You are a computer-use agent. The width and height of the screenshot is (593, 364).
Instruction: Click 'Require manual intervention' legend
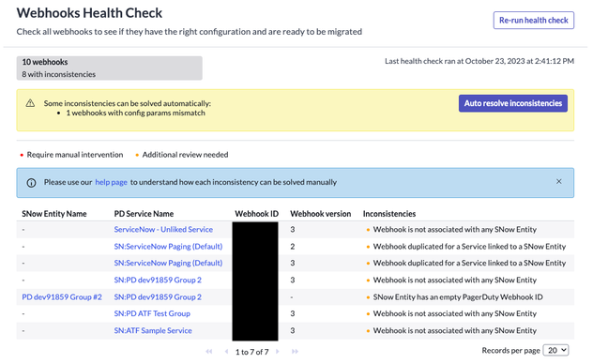tap(75, 155)
